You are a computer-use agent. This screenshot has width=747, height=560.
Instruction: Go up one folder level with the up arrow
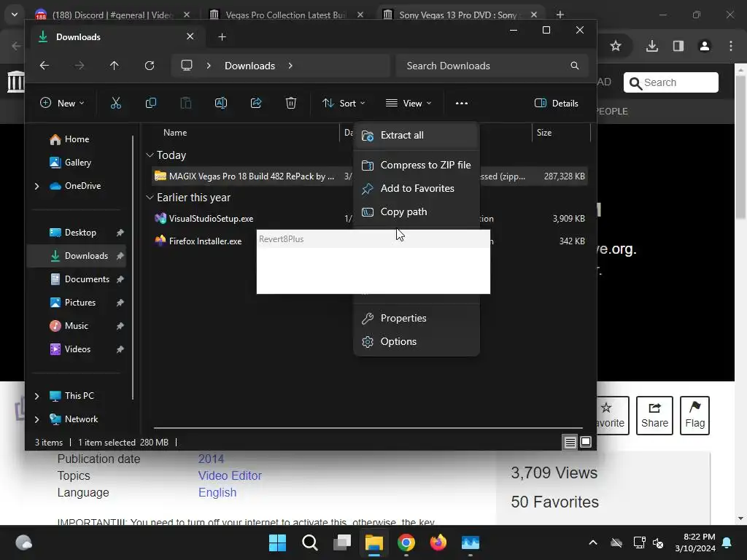(115, 65)
